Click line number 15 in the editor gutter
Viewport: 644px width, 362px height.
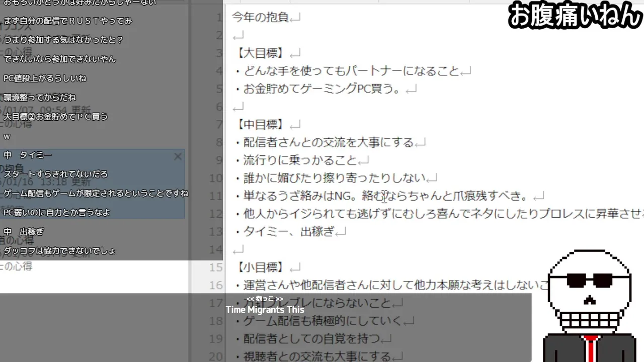pyautogui.click(x=215, y=267)
